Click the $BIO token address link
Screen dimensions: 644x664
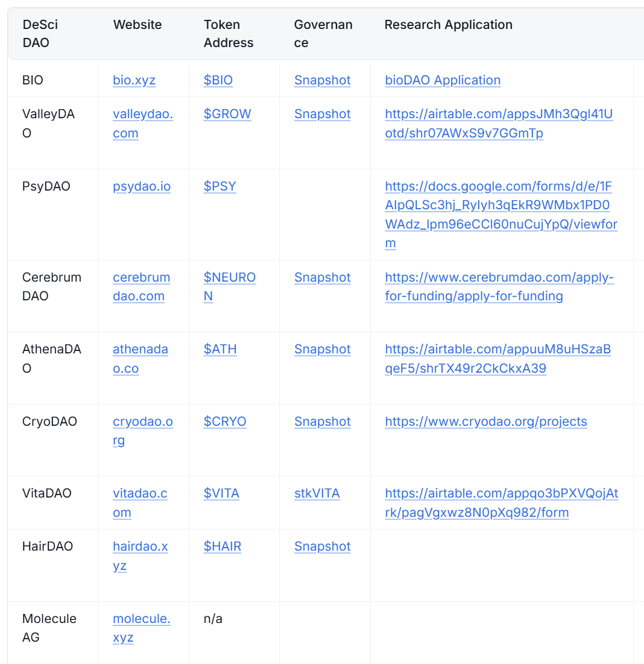coord(218,80)
